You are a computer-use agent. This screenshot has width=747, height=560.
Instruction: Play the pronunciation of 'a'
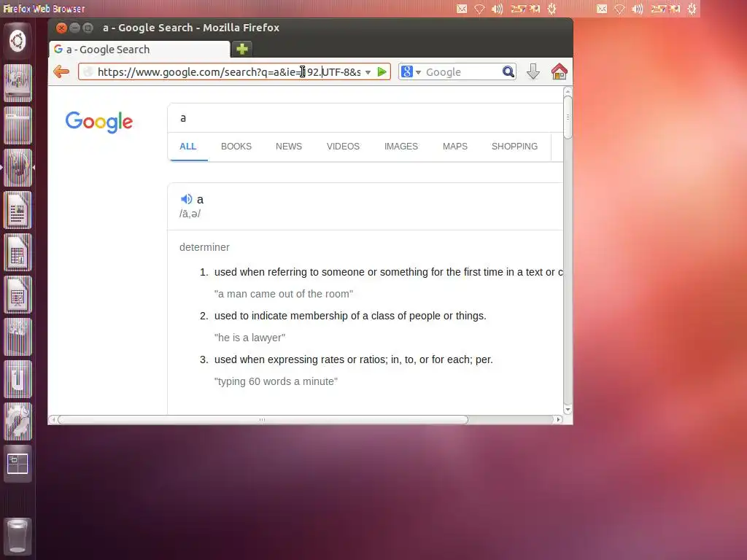[186, 199]
